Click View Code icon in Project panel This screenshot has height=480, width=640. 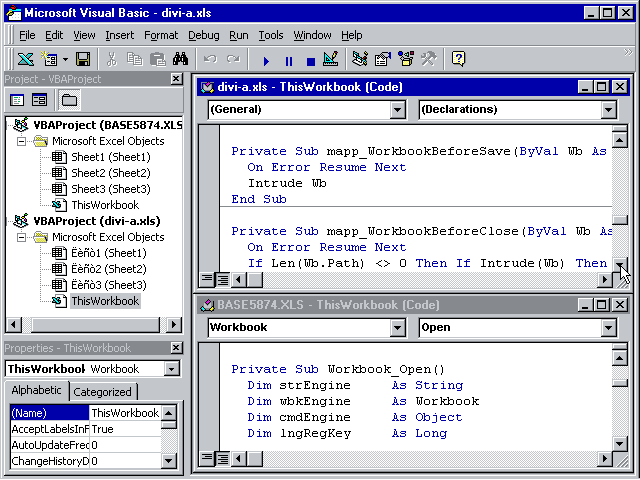tap(17, 100)
